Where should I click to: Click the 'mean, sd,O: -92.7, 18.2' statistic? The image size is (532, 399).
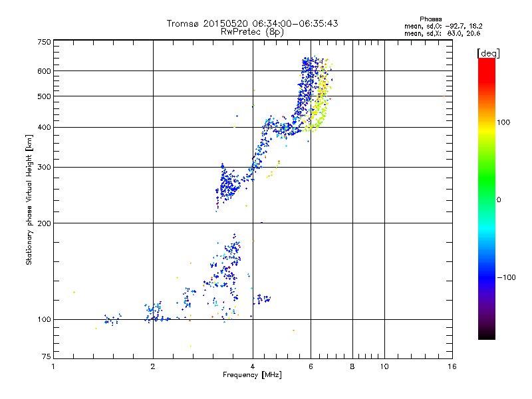444,26
